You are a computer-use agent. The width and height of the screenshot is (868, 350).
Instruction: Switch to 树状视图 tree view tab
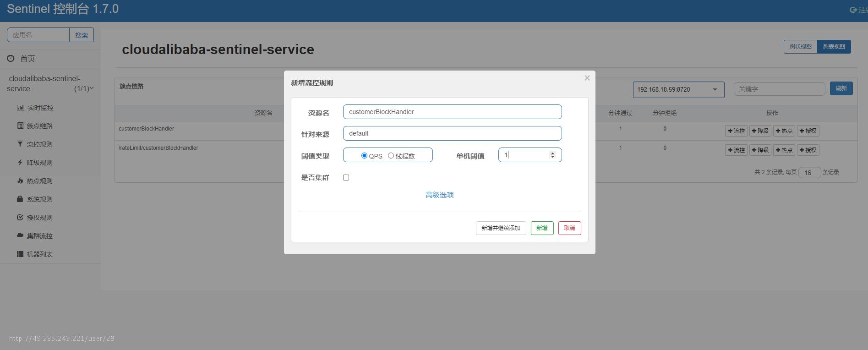click(x=800, y=47)
